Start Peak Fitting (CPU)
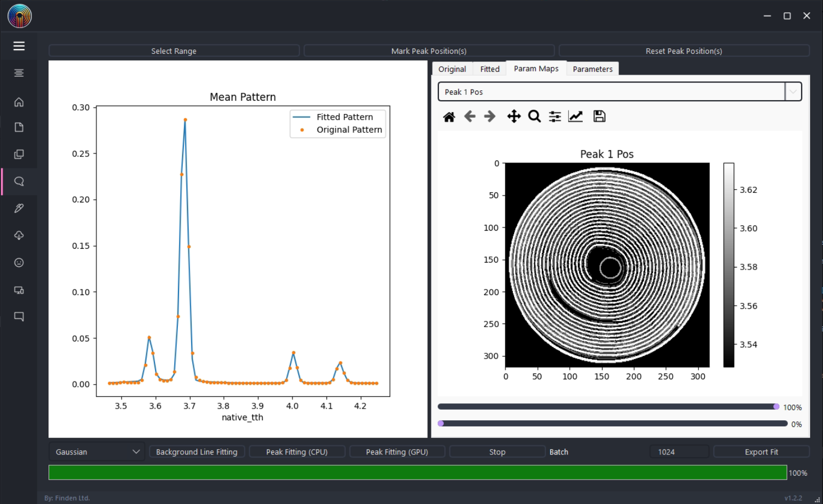The height and width of the screenshot is (504, 823). click(297, 452)
